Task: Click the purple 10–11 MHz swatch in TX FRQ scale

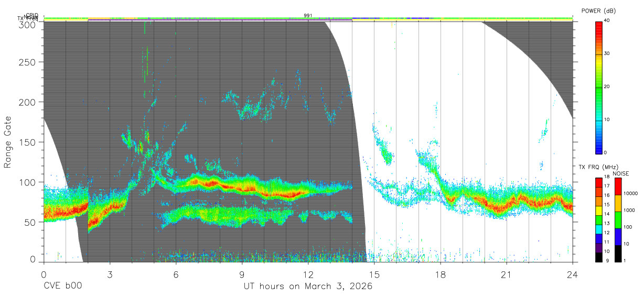Action: [x=598, y=248]
